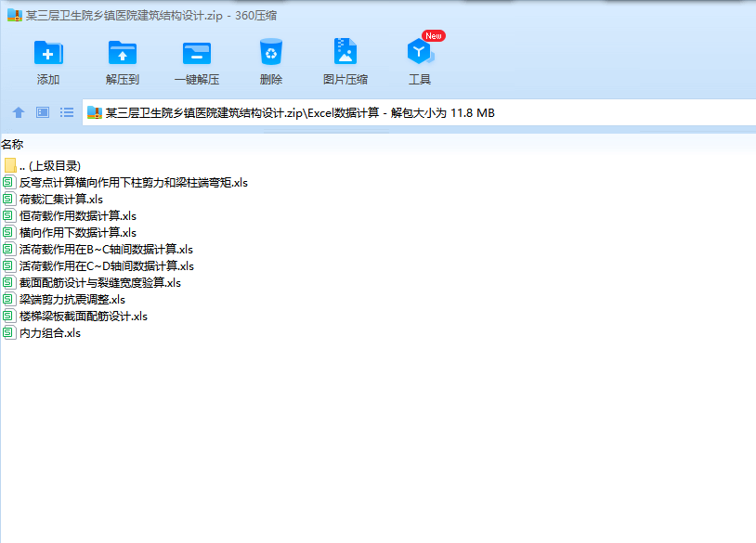Select file 横向作用下数据计算.xls
The height and width of the screenshot is (543, 756).
78,233
